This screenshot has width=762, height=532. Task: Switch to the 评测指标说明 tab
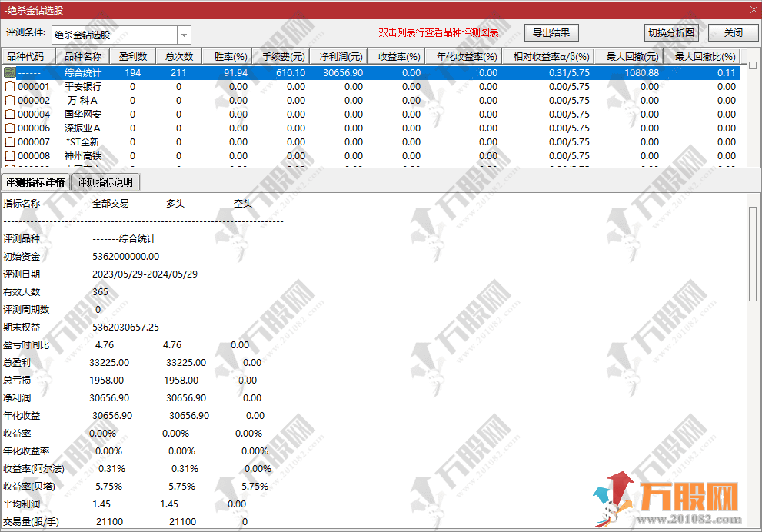[105, 182]
